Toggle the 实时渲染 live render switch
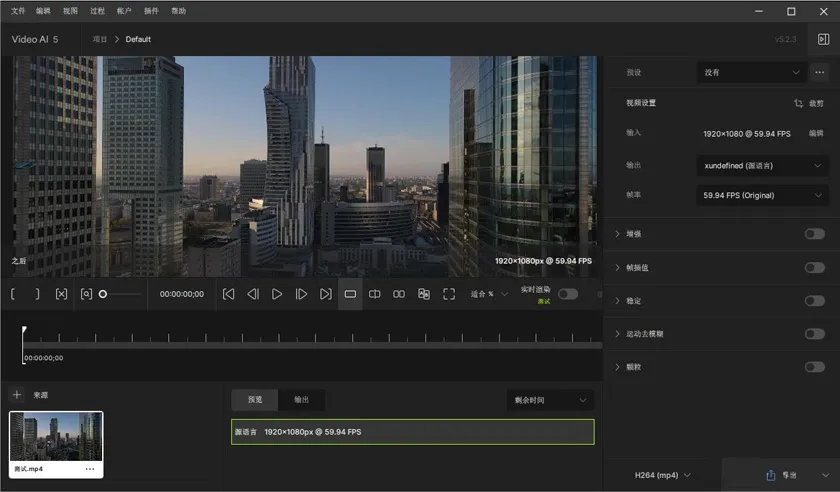Screen dimensions: 840x492 pos(567,294)
